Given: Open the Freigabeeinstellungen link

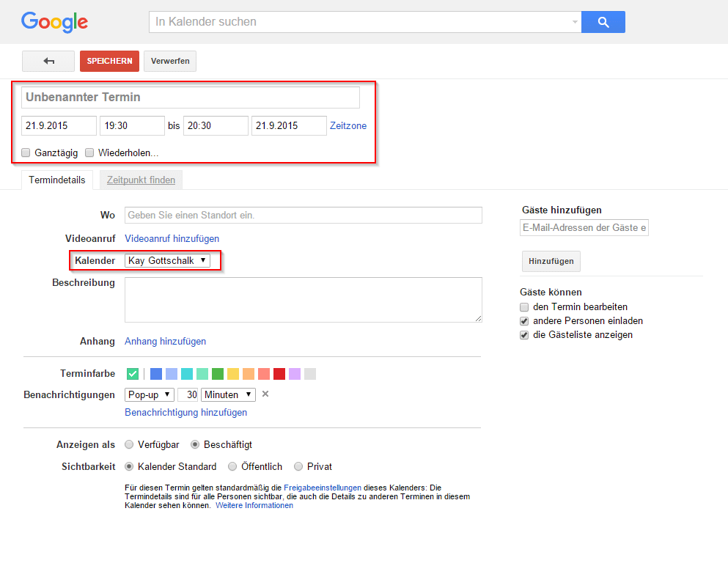Looking at the screenshot, I should (323, 488).
